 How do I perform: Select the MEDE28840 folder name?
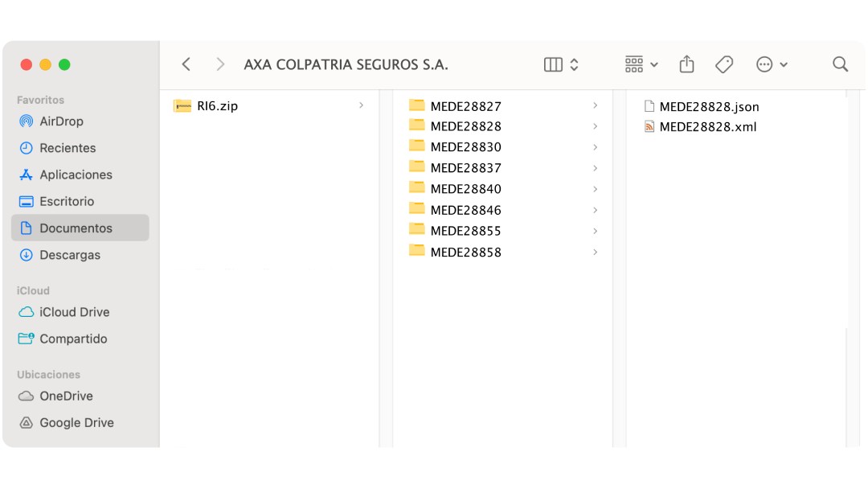tap(465, 189)
